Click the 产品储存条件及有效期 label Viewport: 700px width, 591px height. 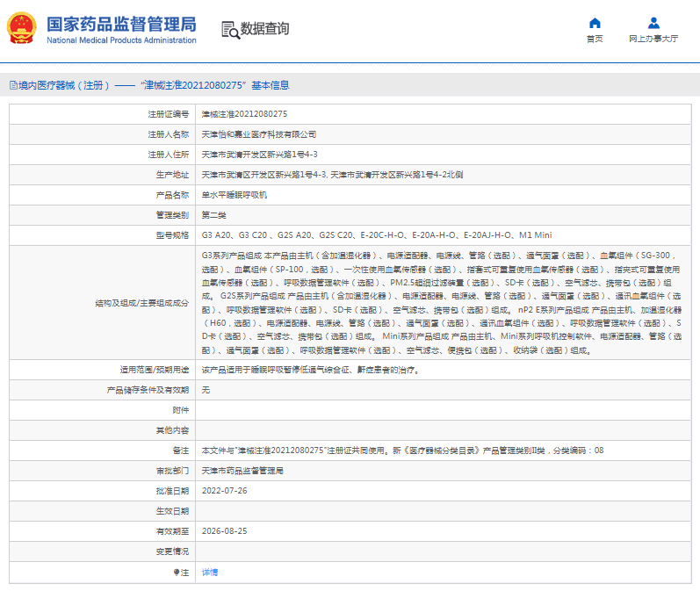[x=148, y=390]
